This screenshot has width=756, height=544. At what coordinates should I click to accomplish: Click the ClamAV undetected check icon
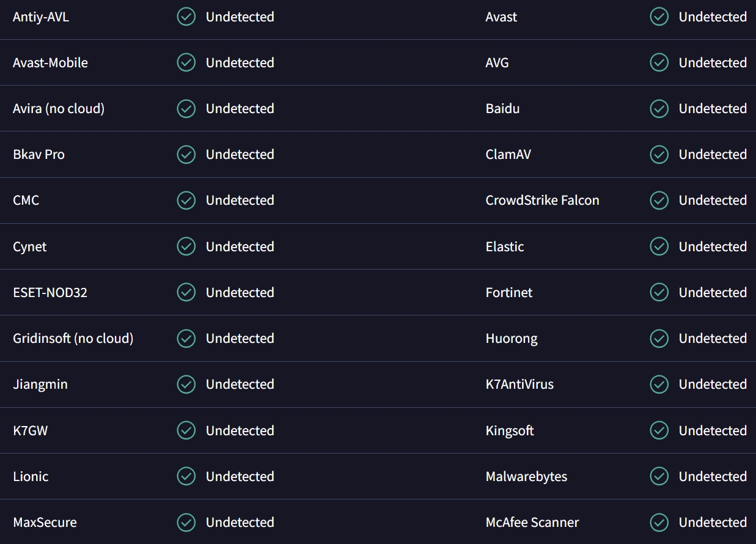pos(659,155)
